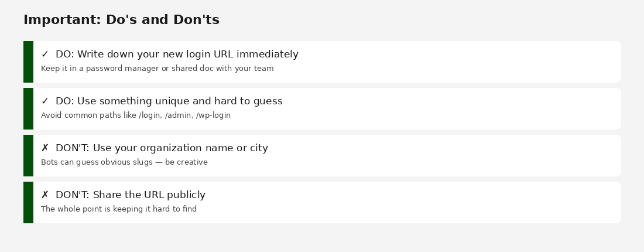The width and height of the screenshot is (644, 252).
Task: Click the 'DON'T: Share the URL publicly' title
Action: click(x=131, y=195)
